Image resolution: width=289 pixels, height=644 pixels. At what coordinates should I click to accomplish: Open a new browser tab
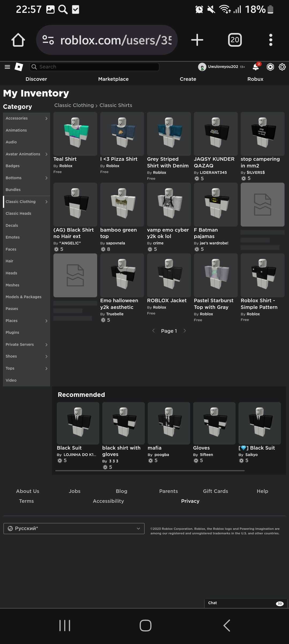tap(197, 40)
